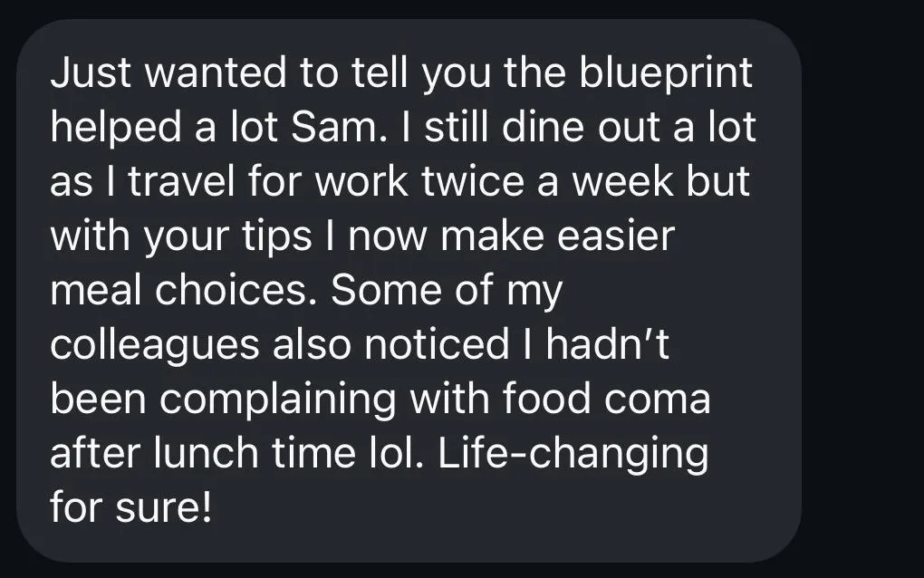Click the word "complaining" in the bubble
Viewport: 924px width, 578px height.
(x=277, y=400)
